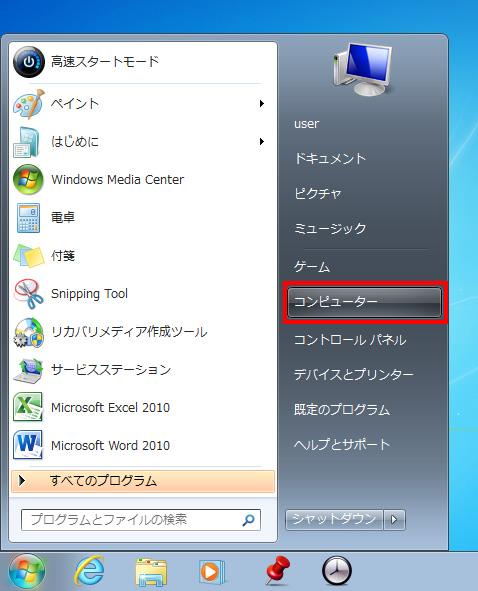This screenshot has height=591, width=478.
Task: Open the 高速スタートモード power icon
Action: point(29,62)
